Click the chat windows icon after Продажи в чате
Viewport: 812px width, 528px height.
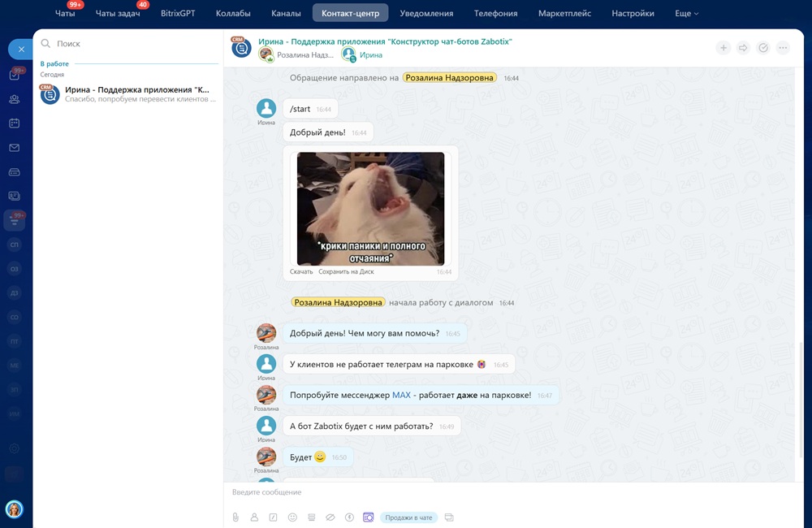click(449, 517)
